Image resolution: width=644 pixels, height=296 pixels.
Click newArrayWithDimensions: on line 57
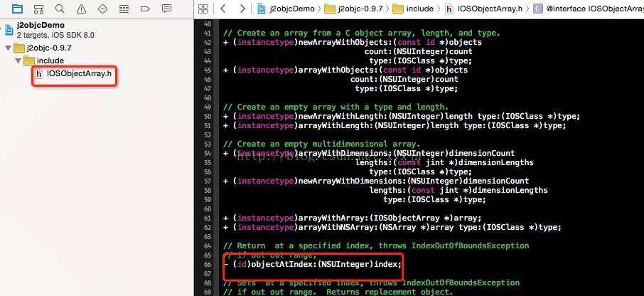350,181
